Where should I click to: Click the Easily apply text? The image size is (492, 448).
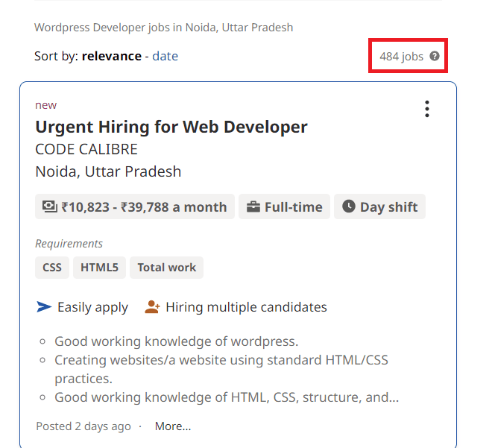92,307
